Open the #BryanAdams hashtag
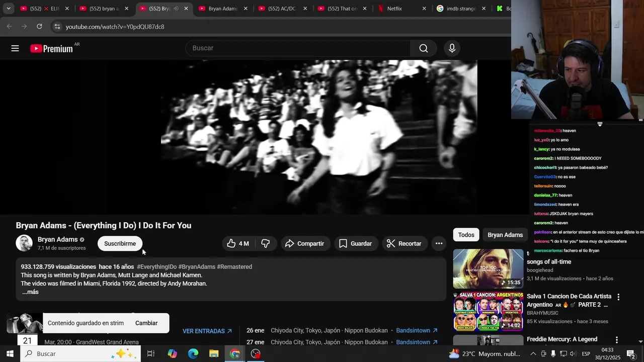 (x=197, y=267)
